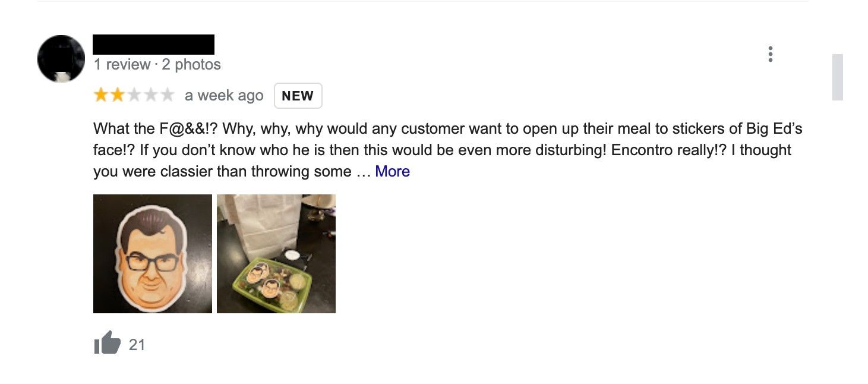The image size is (868, 384).
Task: Click the NEW badge
Action: pyautogui.click(x=298, y=95)
